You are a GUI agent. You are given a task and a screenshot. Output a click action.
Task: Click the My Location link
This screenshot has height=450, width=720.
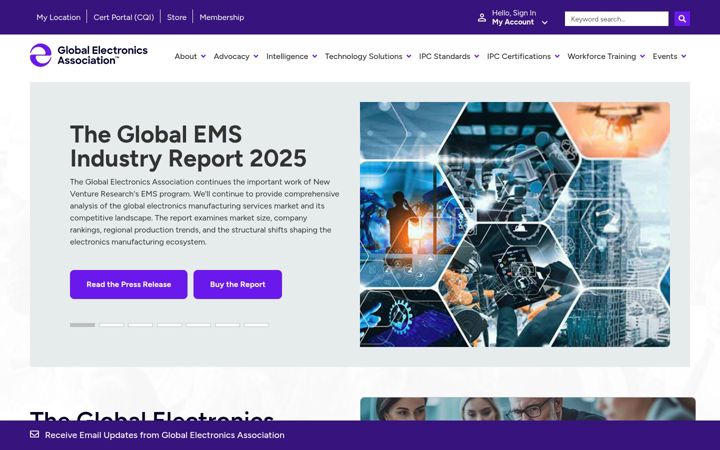58,17
